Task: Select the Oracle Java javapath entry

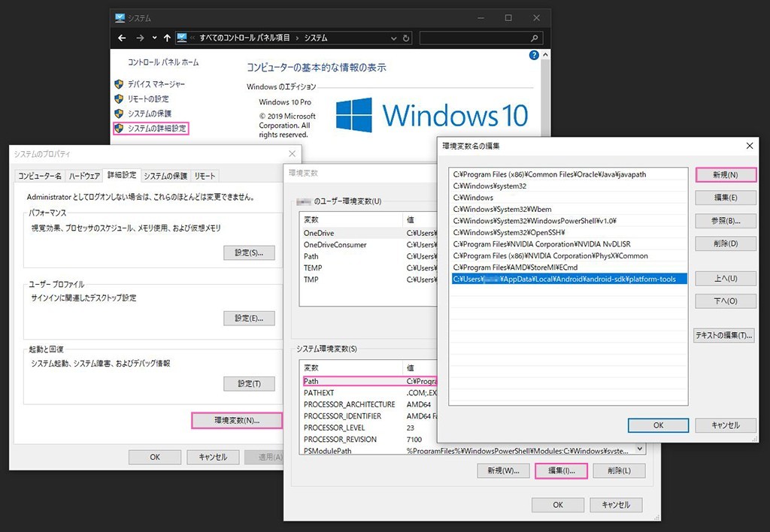Action: (x=568, y=174)
